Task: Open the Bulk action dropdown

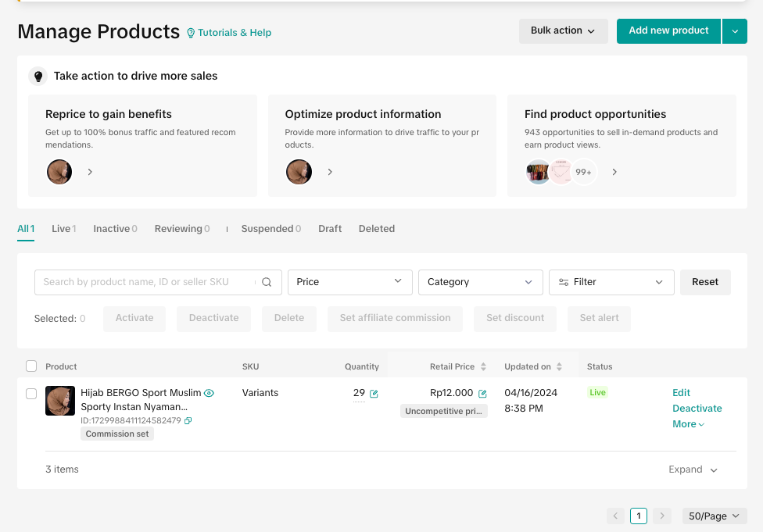Action: pyautogui.click(x=563, y=31)
